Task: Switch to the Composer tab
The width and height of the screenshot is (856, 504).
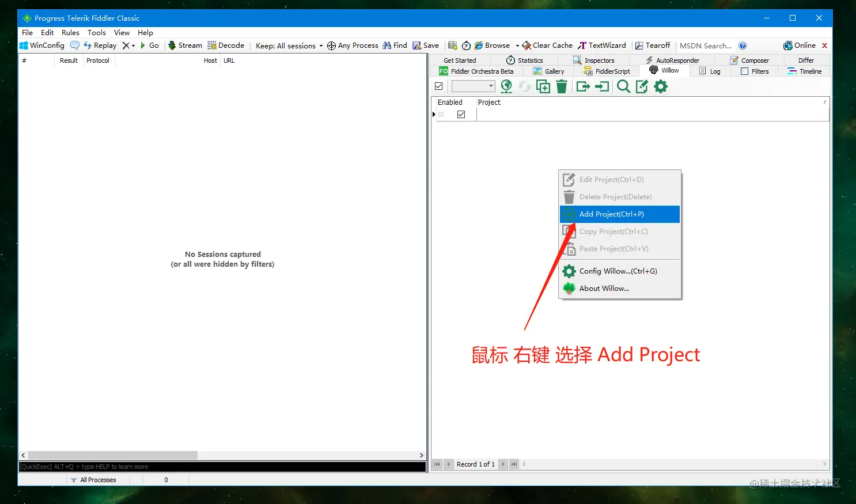Action: [749, 60]
